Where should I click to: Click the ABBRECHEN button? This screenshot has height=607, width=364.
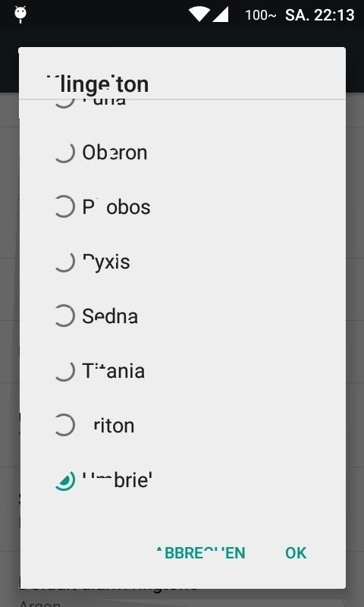[200, 553]
